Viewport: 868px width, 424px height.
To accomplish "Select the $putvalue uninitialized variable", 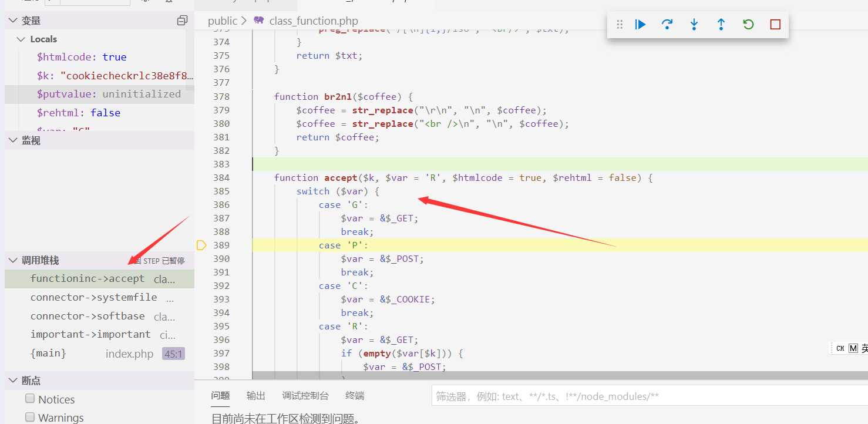I will (99, 94).
